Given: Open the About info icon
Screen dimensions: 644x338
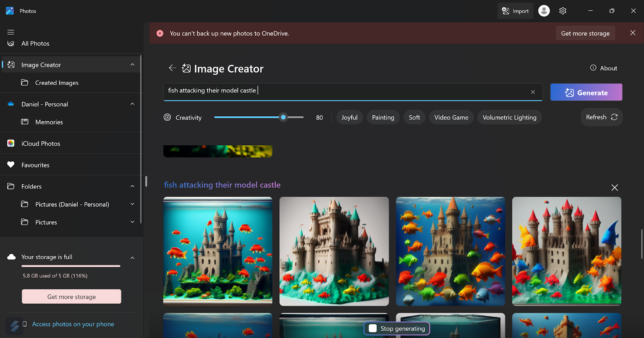Looking at the screenshot, I should (593, 68).
